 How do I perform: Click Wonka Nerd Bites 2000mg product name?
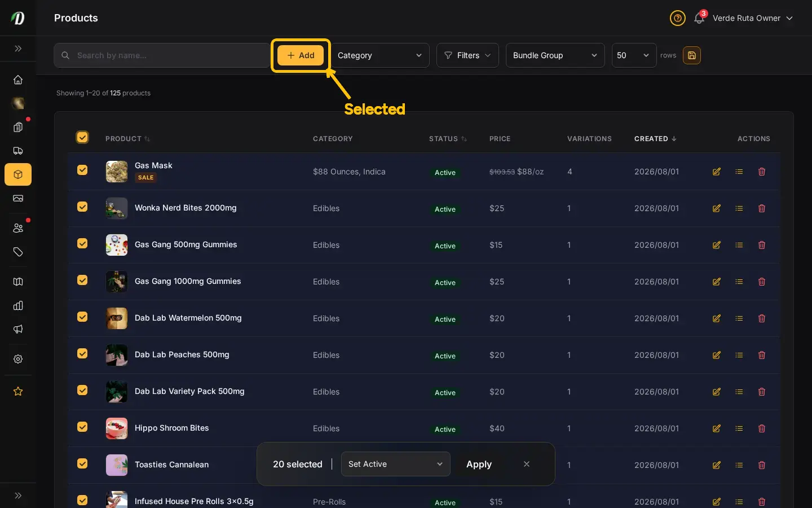click(186, 208)
